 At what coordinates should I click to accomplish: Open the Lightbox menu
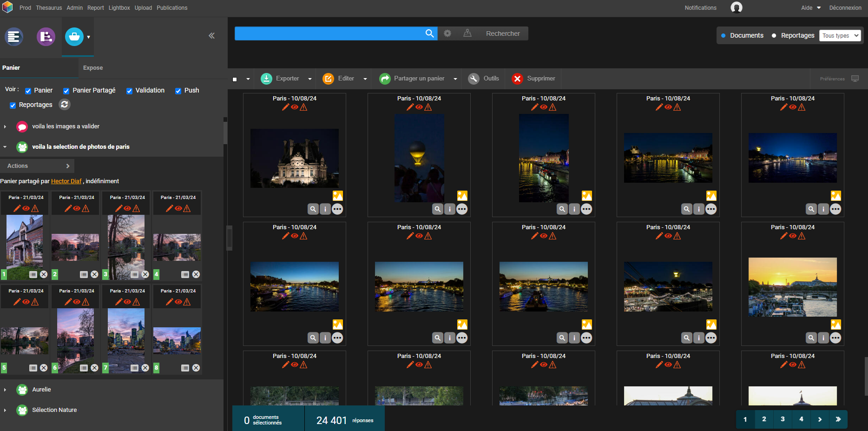(x=119, y=7)
